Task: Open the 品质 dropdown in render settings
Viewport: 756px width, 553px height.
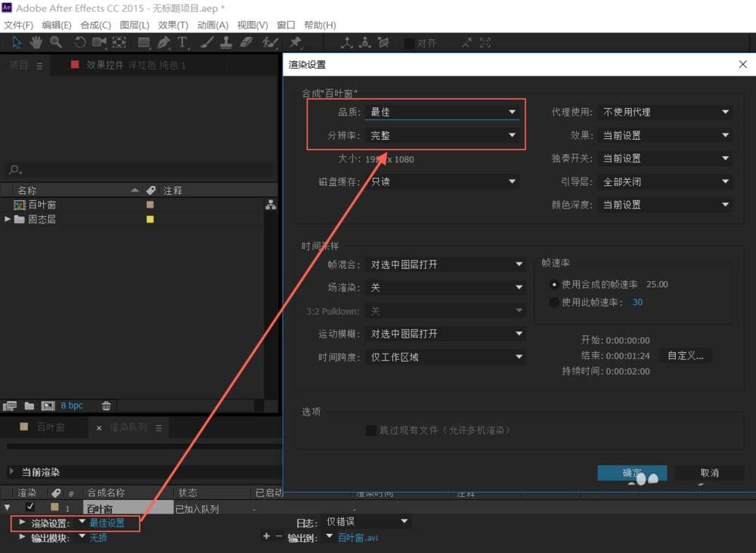Action: point(442,112)
